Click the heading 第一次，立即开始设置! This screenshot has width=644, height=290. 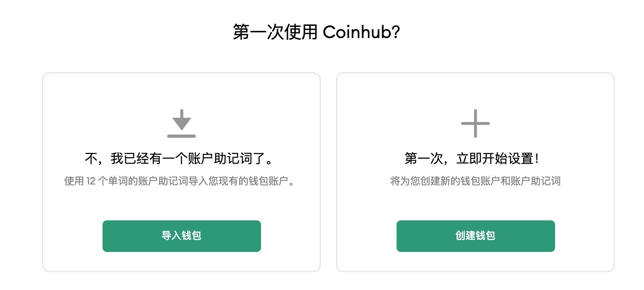point(472,158)
